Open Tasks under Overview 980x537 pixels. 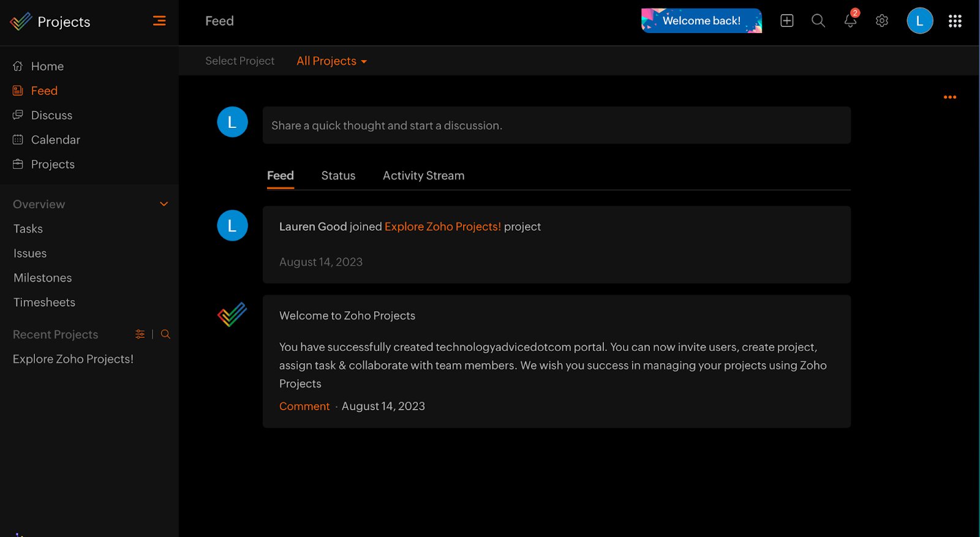pos(28,228)
